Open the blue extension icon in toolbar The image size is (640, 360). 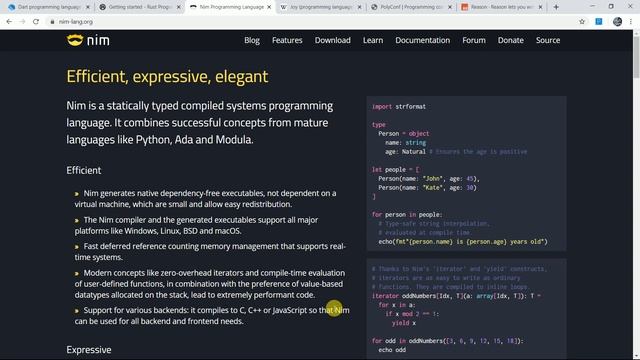(599, 22)
